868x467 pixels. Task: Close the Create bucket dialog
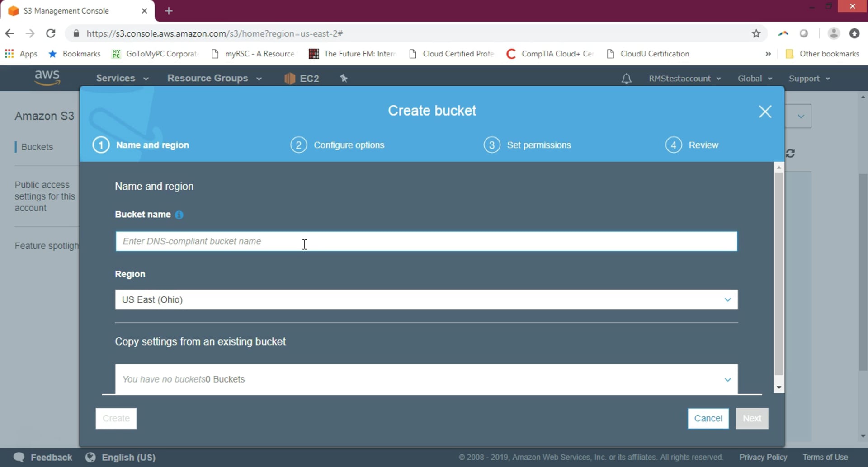tap(765, 112)
